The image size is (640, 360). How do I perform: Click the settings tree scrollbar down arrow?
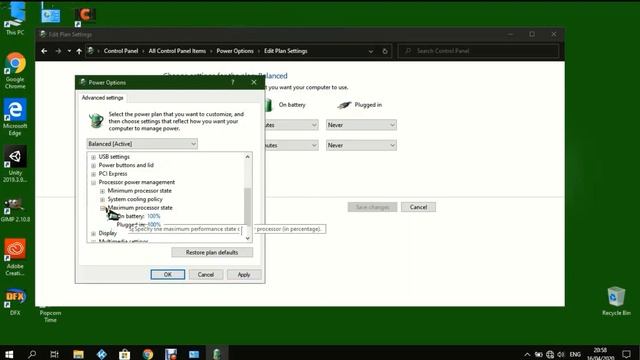[247, 238]
